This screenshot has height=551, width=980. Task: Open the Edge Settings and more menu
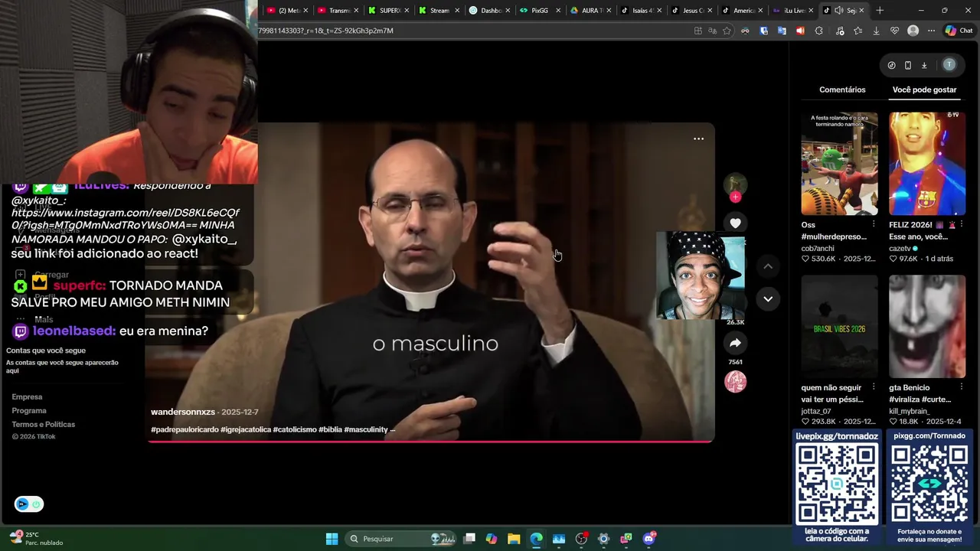click(931, 31)
